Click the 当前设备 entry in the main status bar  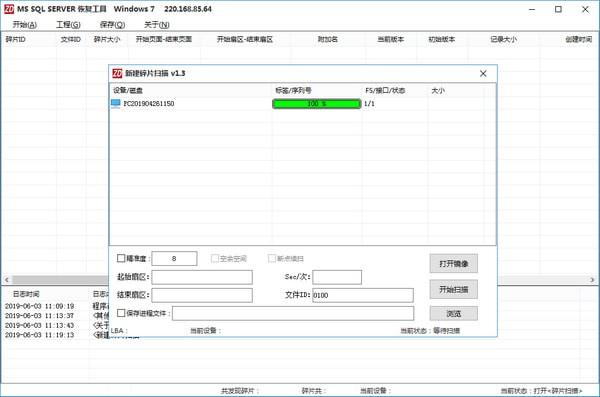point(375,391)
